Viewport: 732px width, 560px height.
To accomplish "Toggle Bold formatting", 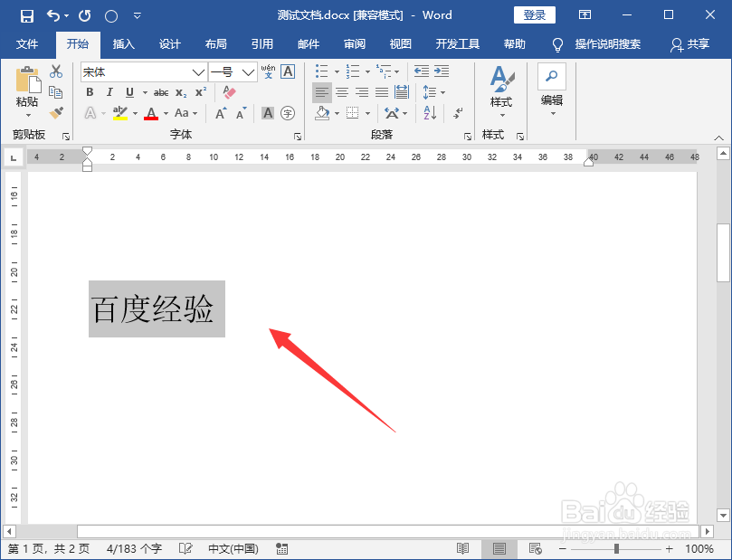I will coord(90,92).
